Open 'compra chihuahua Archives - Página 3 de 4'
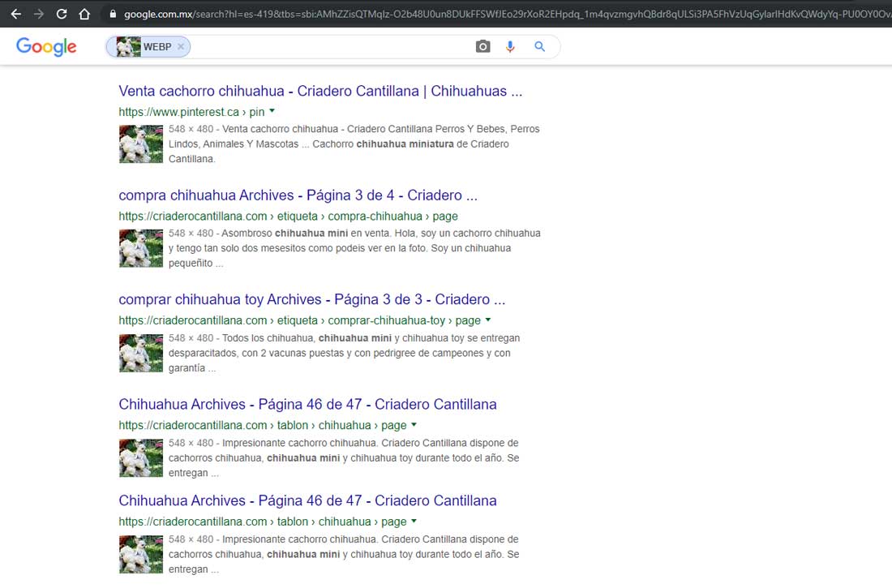892x588 pixels. coord(298,195)
